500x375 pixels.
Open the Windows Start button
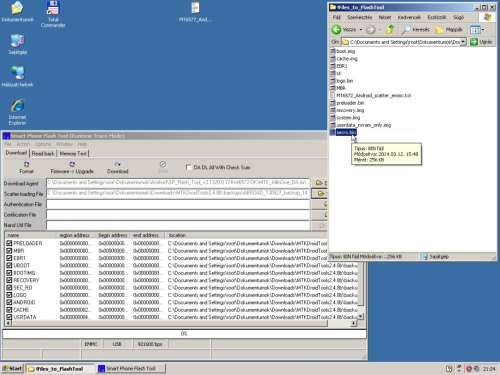[x=12, y=368]
